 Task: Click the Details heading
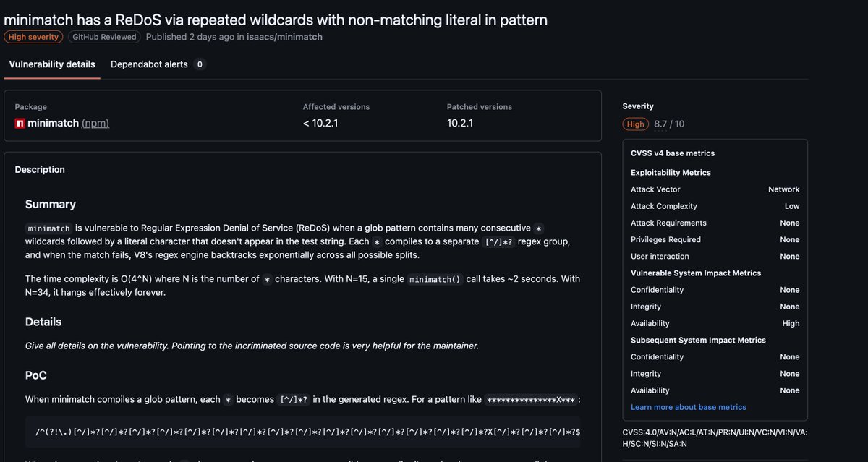point(43,322)
